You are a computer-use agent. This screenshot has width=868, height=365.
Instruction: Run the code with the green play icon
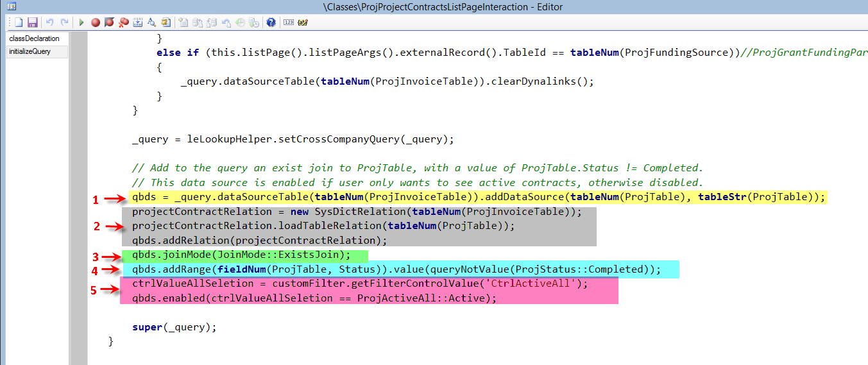81,22
